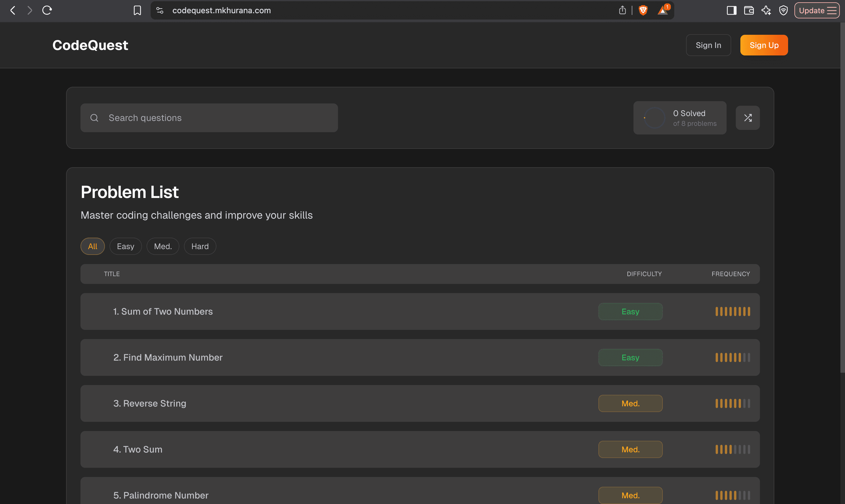Click the address bar URL codequest.mkhurana.com
Viewport: 845px width, 504px height.
click(221, 10)
